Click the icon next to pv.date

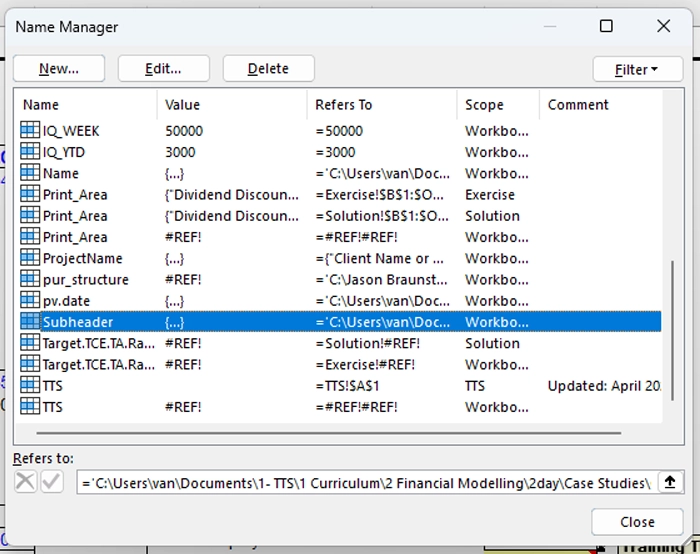30,300
